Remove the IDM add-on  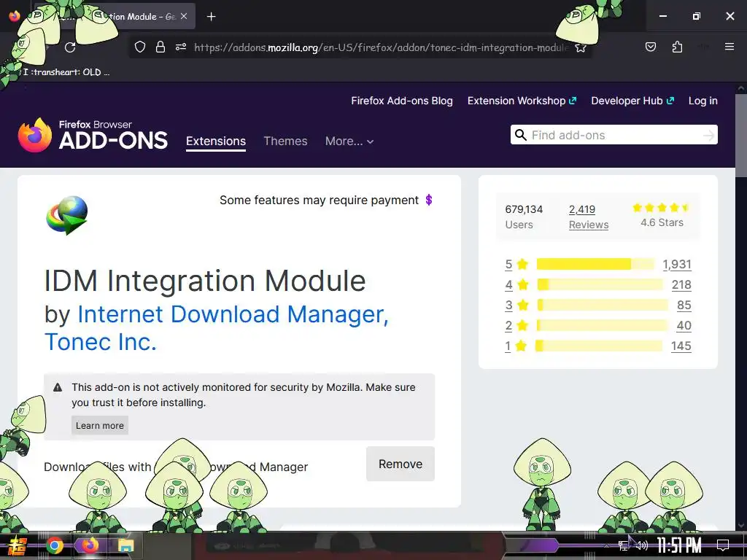pyautogui.click(x=400, y=464)
